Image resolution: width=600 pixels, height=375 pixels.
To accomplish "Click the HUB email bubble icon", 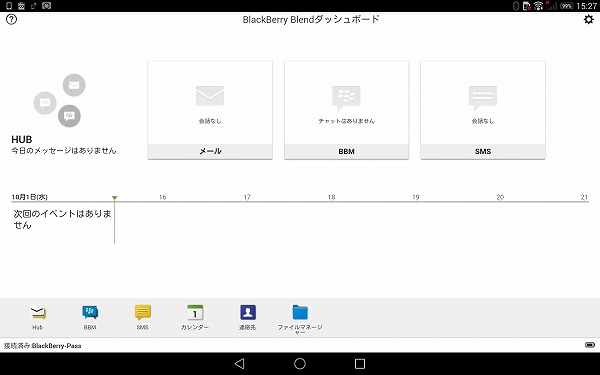I will (x=74, y=85).
